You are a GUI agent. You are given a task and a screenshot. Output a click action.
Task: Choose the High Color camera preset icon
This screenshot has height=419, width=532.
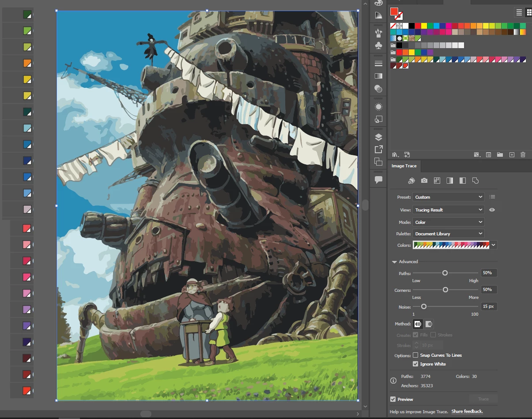point(424,181)
